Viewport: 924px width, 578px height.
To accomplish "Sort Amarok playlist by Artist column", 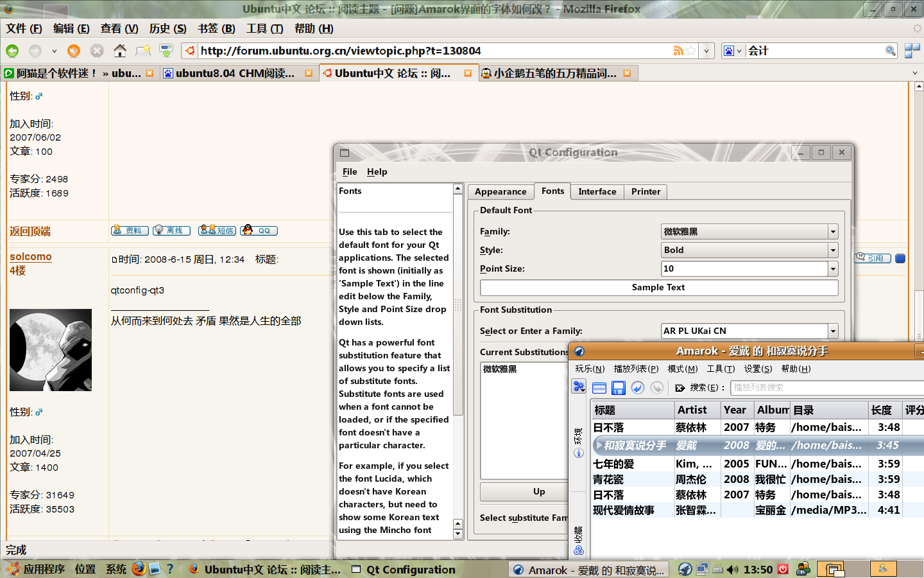I will pos(697,410).
